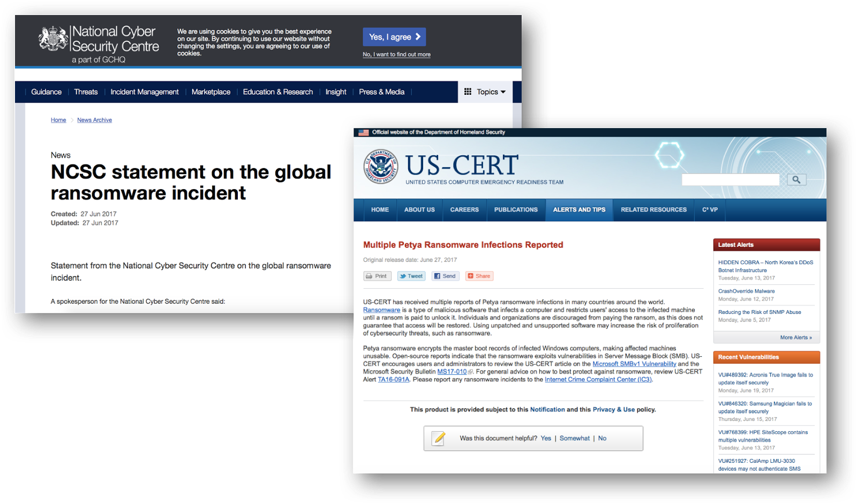Click More Alerts link in sidebar
857x504 pixels.
(795, 337)
